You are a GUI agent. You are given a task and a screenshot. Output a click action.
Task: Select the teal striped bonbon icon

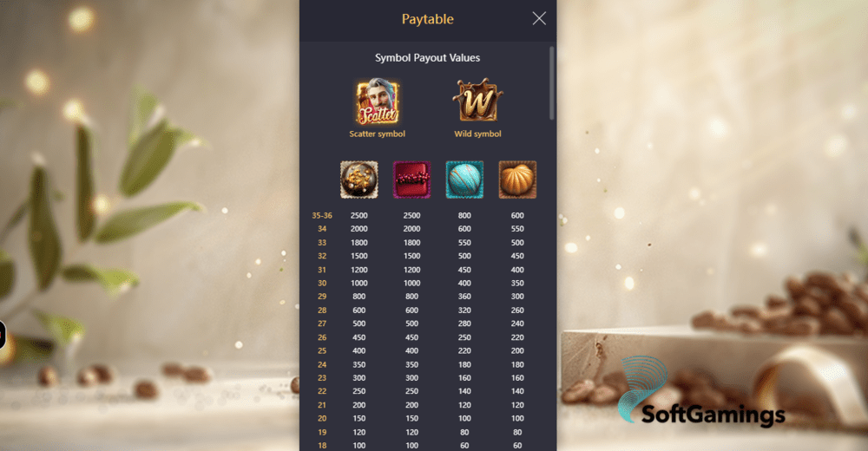464,180
